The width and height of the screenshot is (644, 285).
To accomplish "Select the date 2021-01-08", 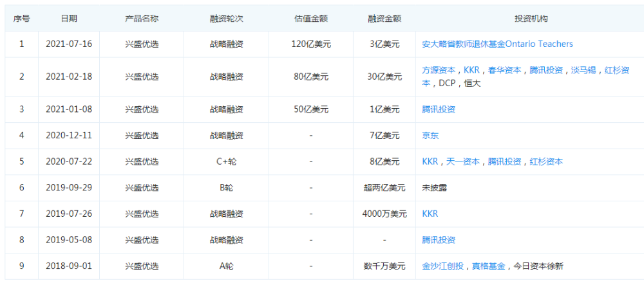I will (x=69, y=109).
